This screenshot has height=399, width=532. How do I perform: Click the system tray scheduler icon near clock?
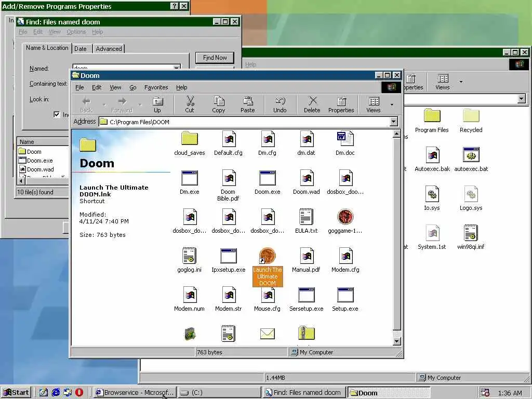485,393
